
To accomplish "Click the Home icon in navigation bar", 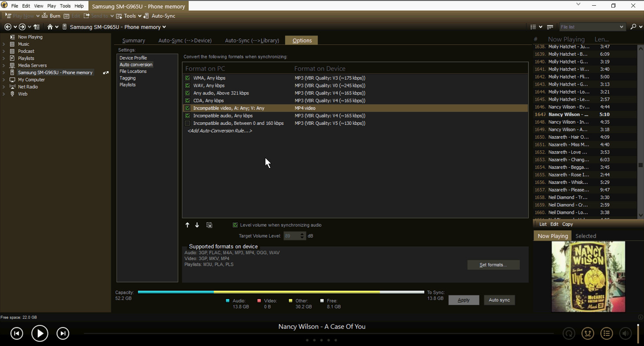I will (x=50, y=27).
